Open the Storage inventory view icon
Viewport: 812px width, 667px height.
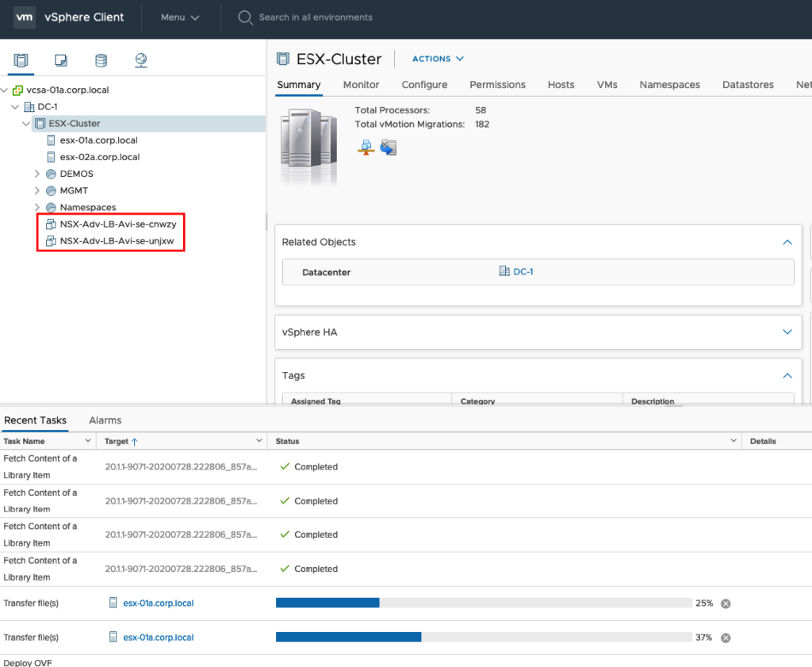101,60
